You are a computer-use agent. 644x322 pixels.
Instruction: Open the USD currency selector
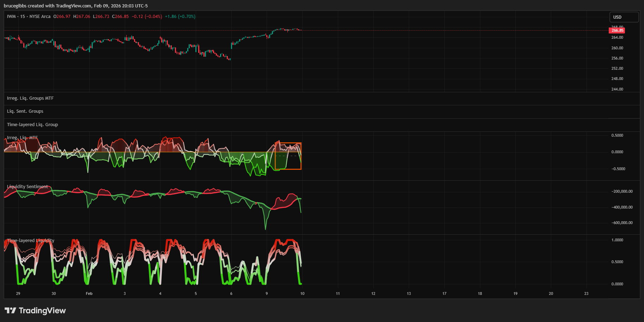point(624,17)
